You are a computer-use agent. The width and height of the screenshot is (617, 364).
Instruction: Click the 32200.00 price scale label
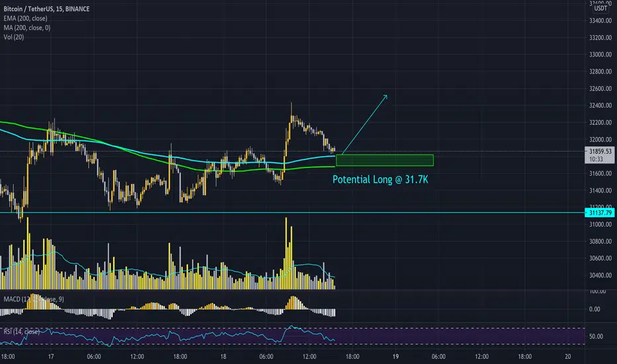click(x=600, y=122)
